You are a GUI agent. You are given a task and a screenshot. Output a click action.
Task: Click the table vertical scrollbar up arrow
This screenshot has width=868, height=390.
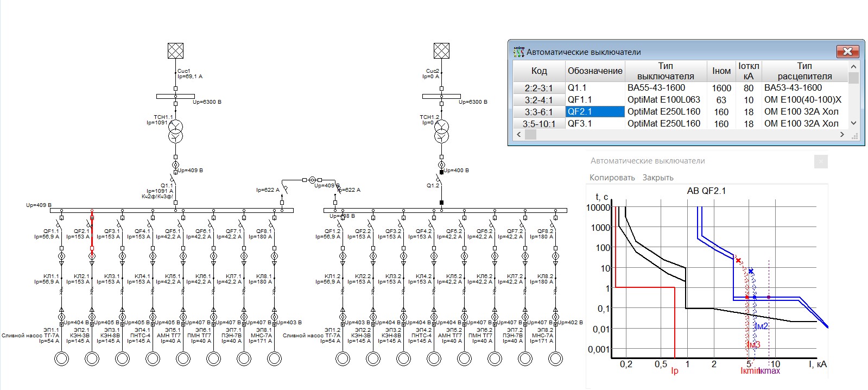click(x=853, y=66)
